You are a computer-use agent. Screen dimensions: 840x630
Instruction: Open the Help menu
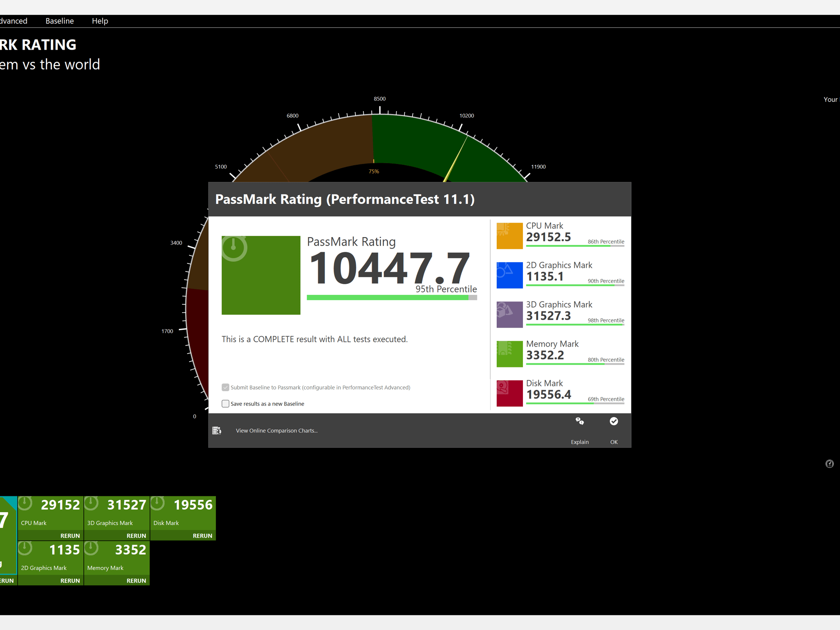[x=100, y=21]
